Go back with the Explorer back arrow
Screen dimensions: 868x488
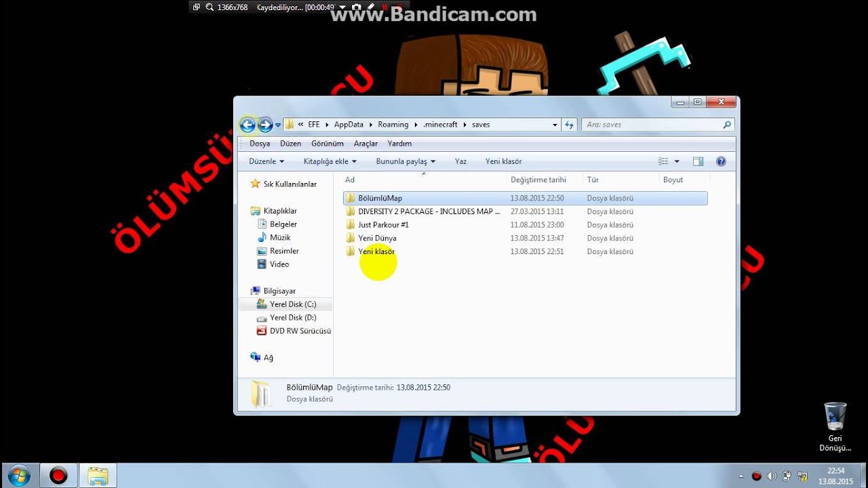pos(248,125)
